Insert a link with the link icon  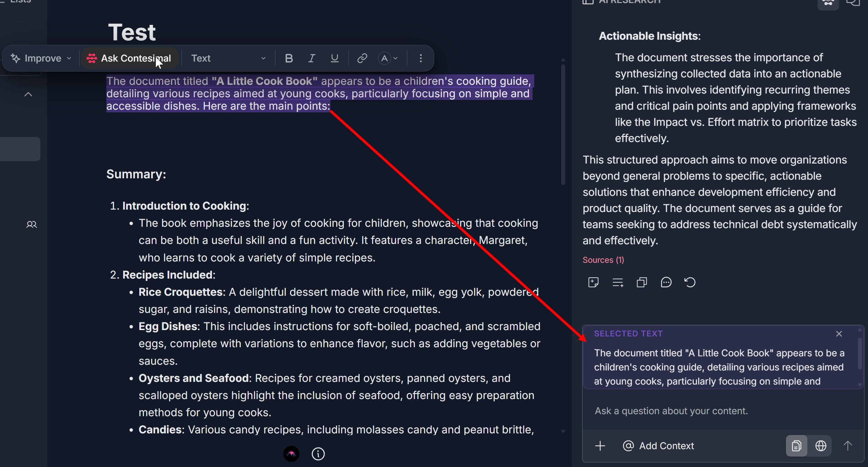pos(362,58)
